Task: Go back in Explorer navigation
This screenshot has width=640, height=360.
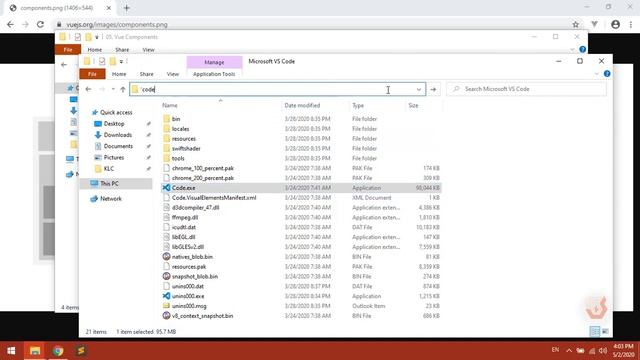Action: point(89,89)
